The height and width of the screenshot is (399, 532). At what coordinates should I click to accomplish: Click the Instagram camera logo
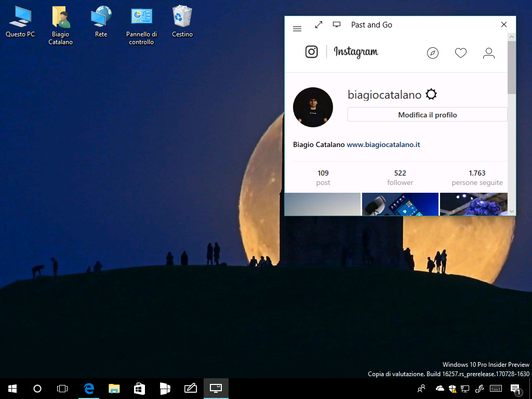tap(312, 52)
